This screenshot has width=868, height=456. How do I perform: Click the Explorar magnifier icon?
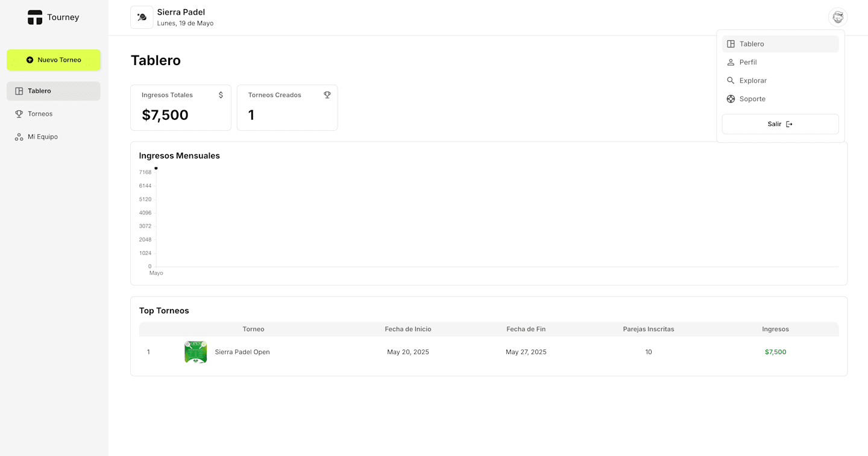pyautogui.click(x=731, y=81)
